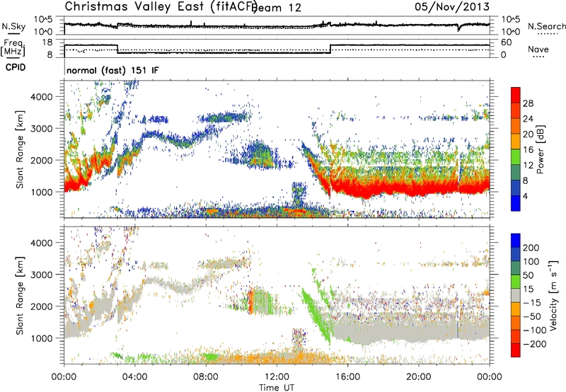Image resolution: width=566 pixels, height=392 pixels.
Task: Click the '04:00' time axis label
Action: (x=135, y=377)
